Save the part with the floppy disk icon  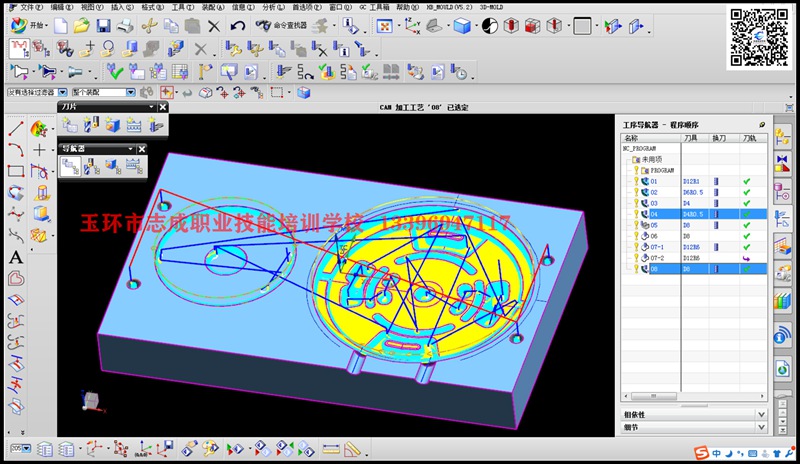pyautogui.click(x=104, y=26)
